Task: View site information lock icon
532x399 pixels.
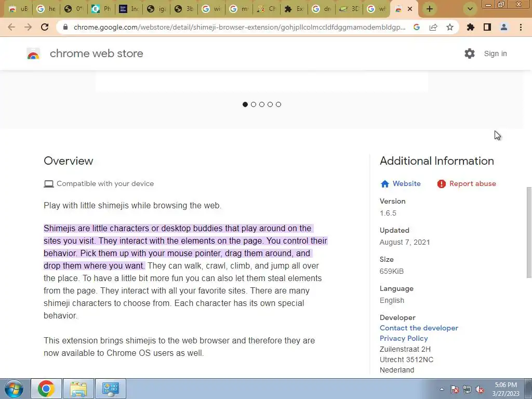Action: 65,27
